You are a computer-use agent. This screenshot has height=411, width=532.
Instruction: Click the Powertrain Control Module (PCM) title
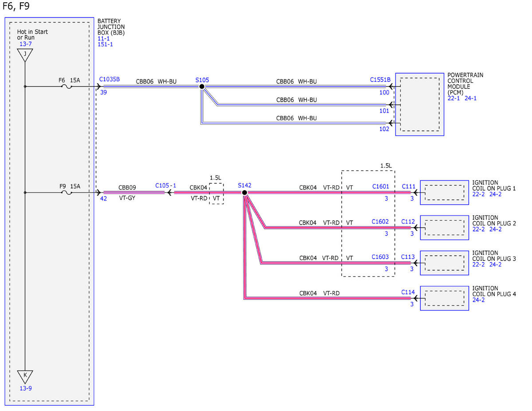pos(465,84)
